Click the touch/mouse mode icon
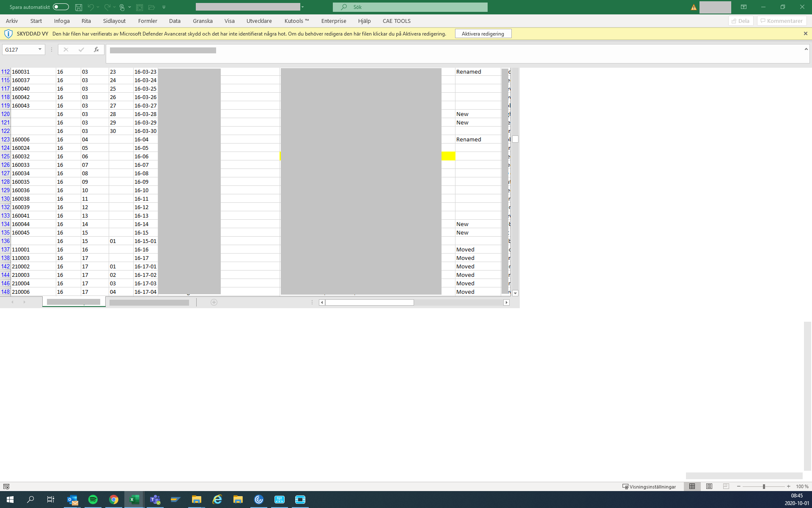The image size is (812, 508). point(122,7)
